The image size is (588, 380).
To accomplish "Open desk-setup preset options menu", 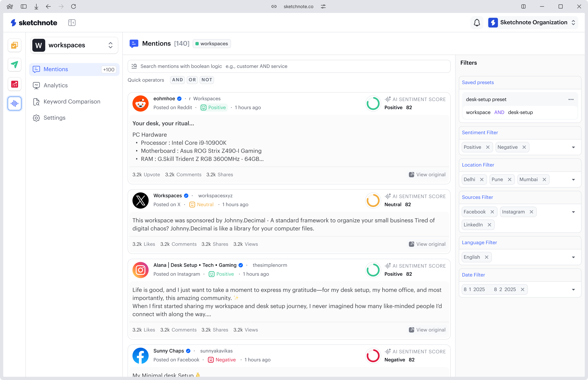I will pos(571,99).
